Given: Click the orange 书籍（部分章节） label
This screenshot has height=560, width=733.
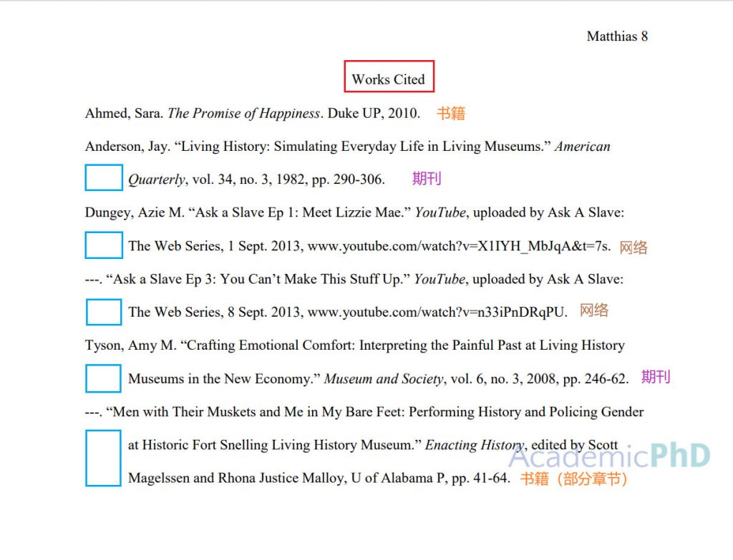Looking at the screenshot, I should 573,478.
